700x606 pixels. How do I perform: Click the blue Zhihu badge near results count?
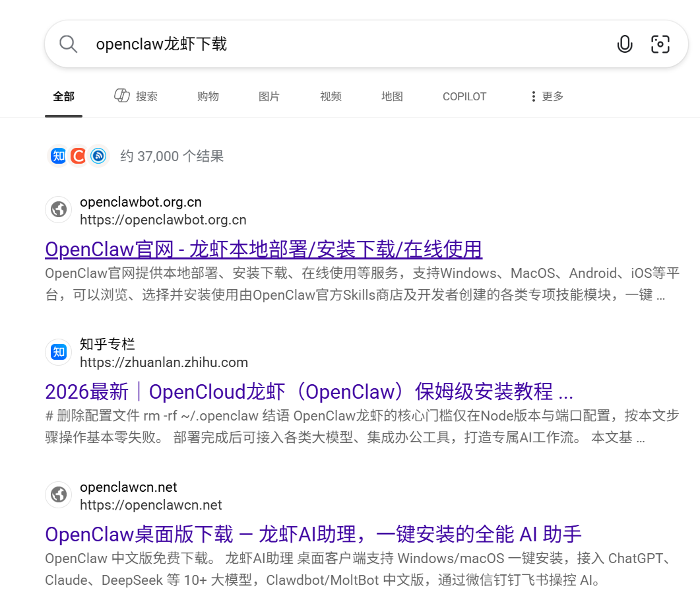click(58, 156)
